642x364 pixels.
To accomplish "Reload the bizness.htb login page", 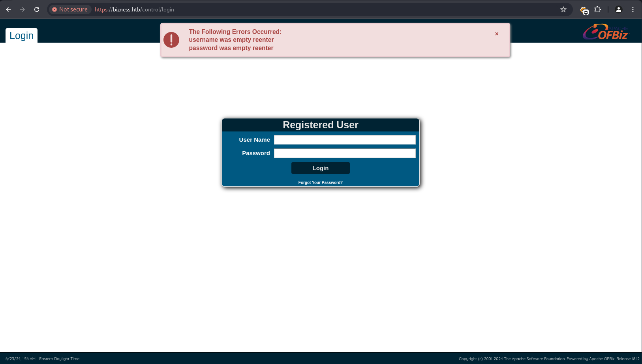I will [37, 9].
